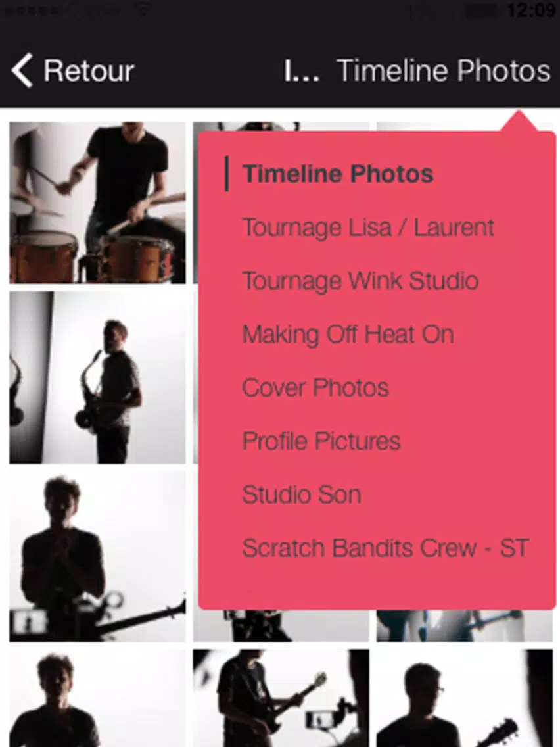Select Timeline Photos in the album menu
The image size is (560, 747).
(x=338, y=174)
